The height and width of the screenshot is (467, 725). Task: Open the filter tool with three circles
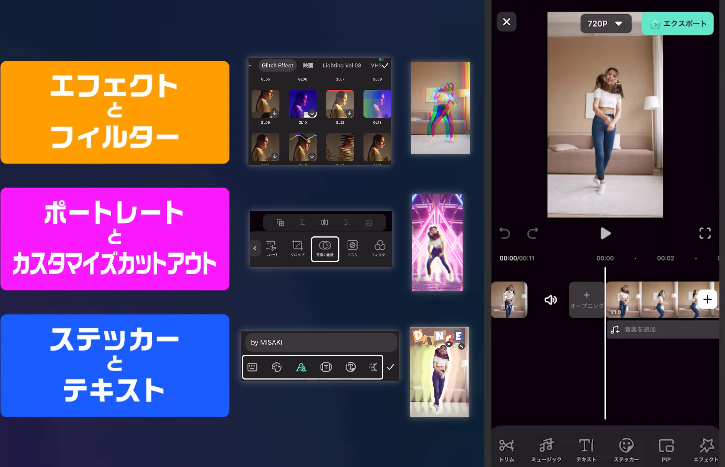pos(380,248)
